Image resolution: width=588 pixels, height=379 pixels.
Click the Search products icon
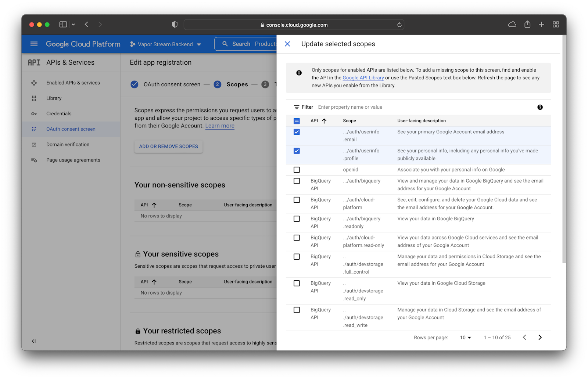[225, 44]
